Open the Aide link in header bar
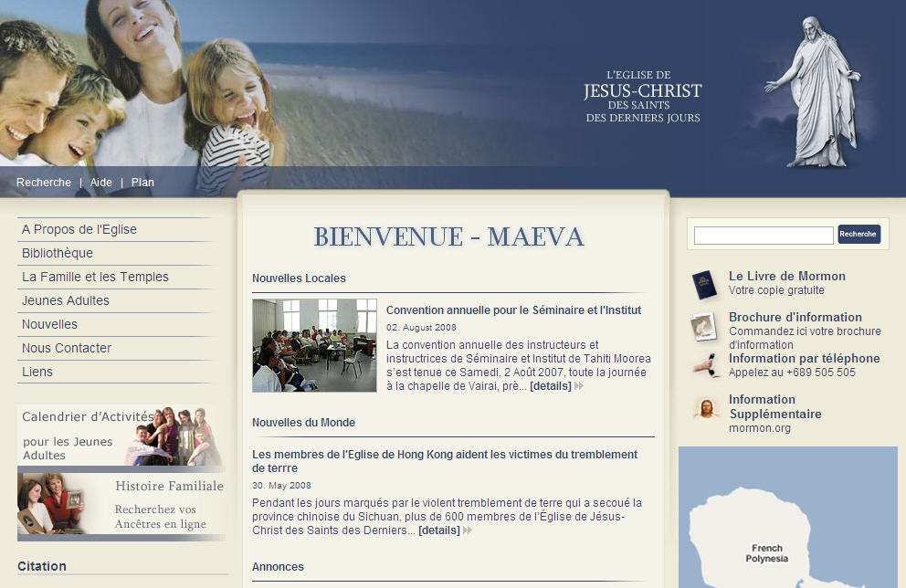Screen dimensions: 906x588 click(101, 183)
